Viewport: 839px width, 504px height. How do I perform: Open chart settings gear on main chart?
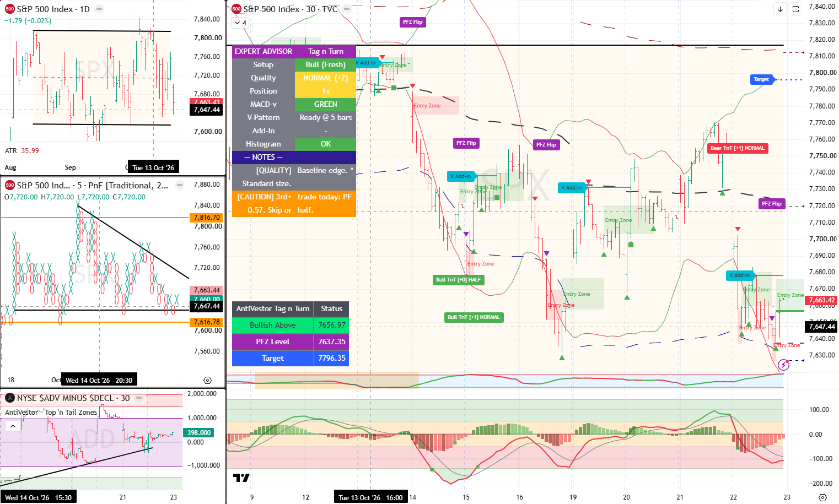[x=822, y=497]
